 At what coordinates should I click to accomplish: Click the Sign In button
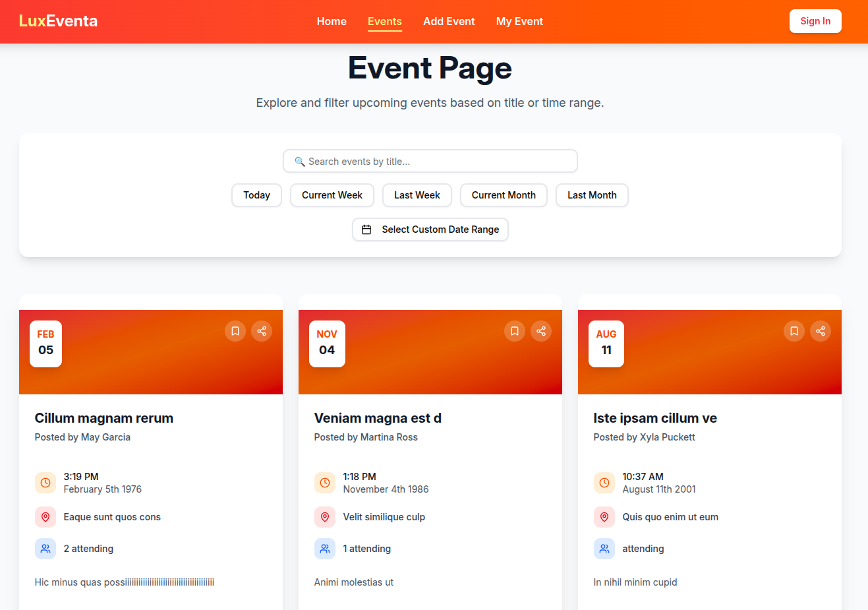815,21
